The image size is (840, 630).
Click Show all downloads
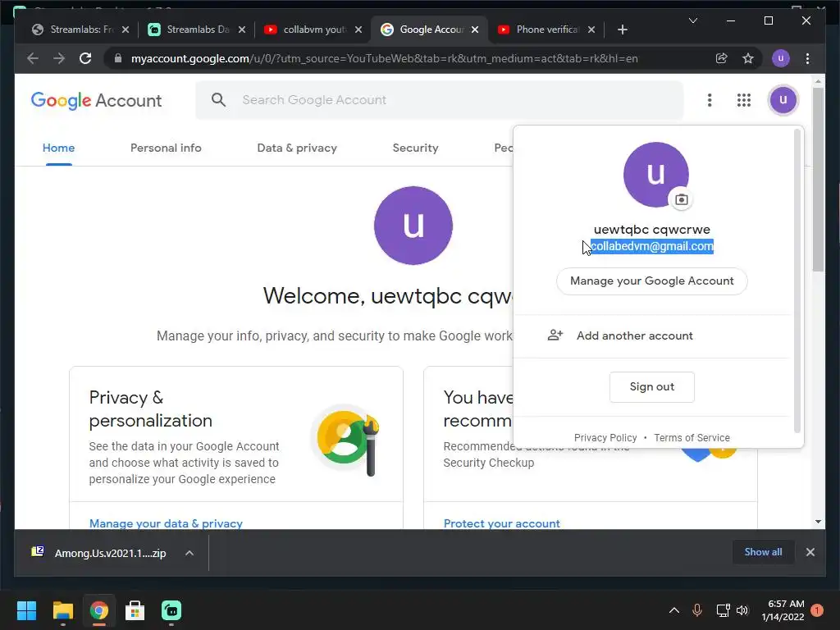click(763, 552)
